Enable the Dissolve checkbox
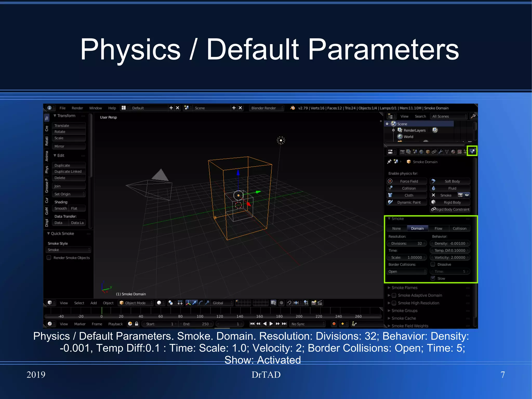Screen dimensions: 532x399 [x=433, y=264]
